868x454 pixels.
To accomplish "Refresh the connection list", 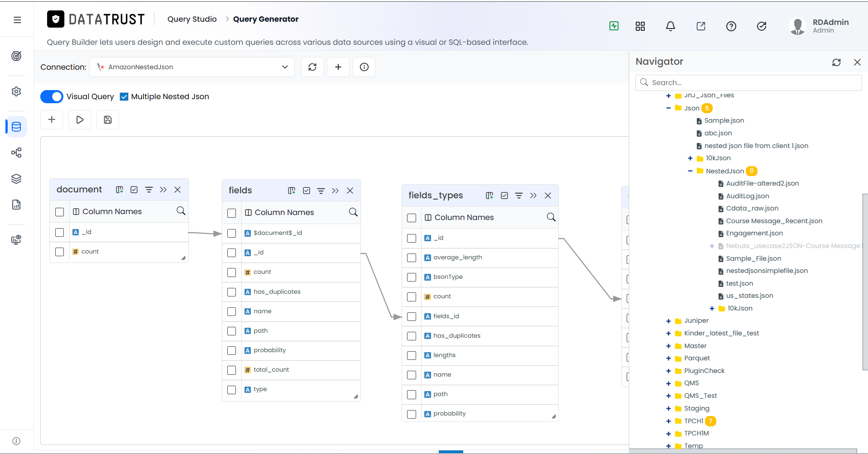I will 312,67.
